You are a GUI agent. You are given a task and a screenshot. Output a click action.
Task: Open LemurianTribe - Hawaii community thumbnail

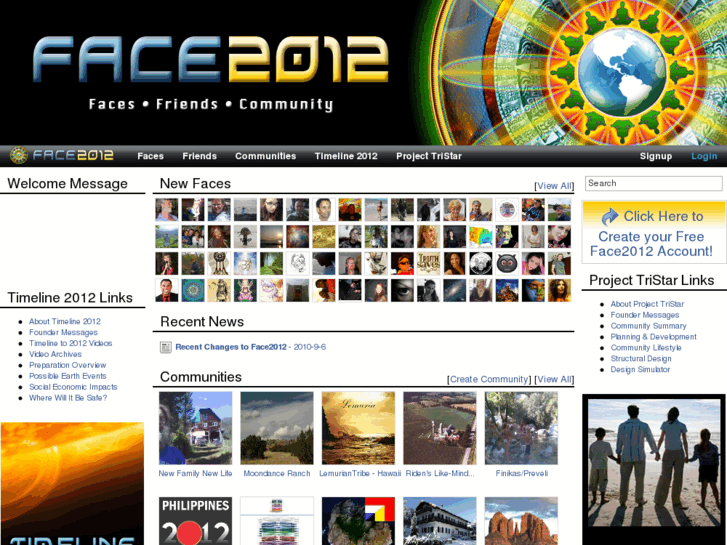click(x=358, y=428)
